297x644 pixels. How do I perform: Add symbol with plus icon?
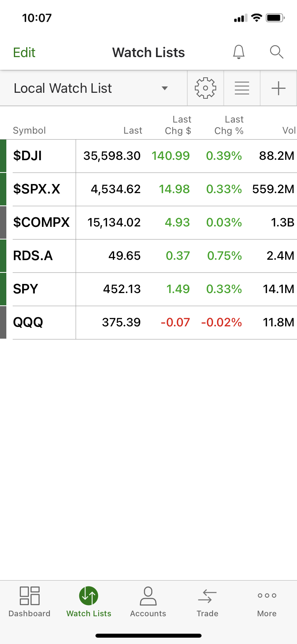point(278,88)
